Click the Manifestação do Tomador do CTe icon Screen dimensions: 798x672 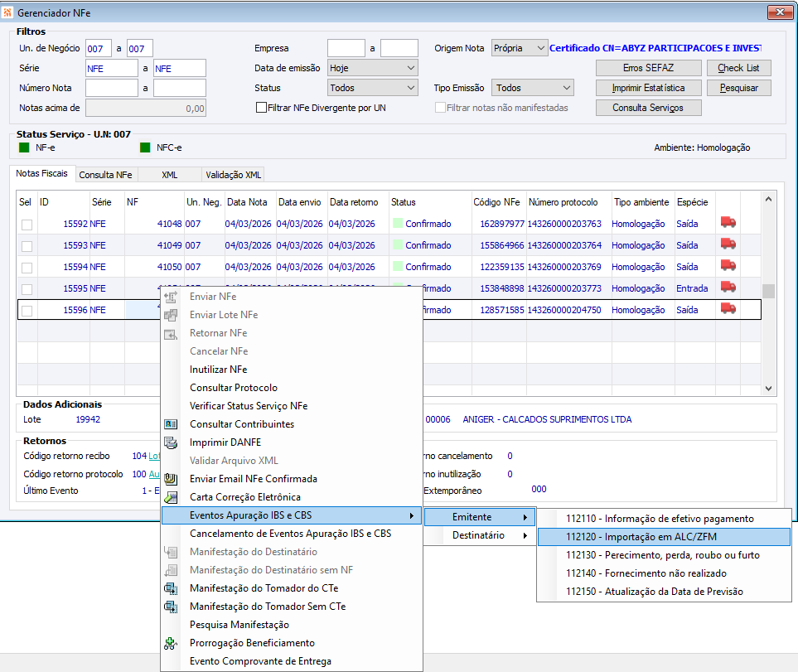tap(171, 588)
